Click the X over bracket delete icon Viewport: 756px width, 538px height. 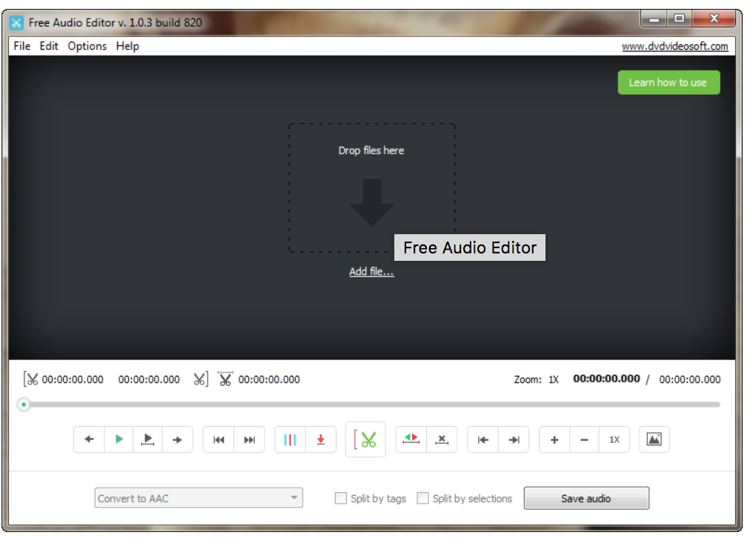click(442, 439)
